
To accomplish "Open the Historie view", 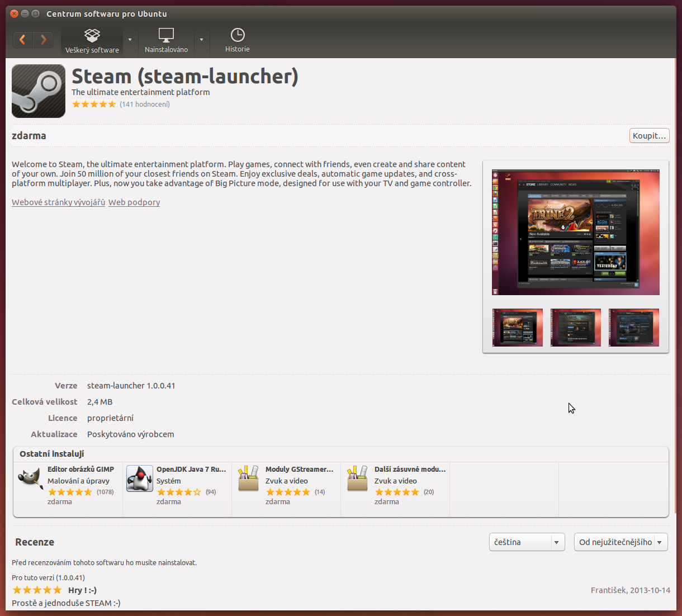I will click(238, 41).
